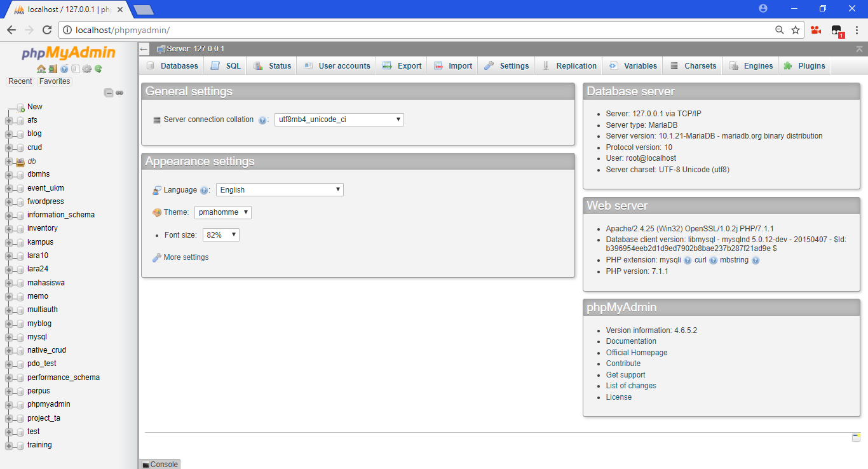The image size is (868, 469).
Task: Open the server connection collation dropdown
Action: tap(339, 119)
